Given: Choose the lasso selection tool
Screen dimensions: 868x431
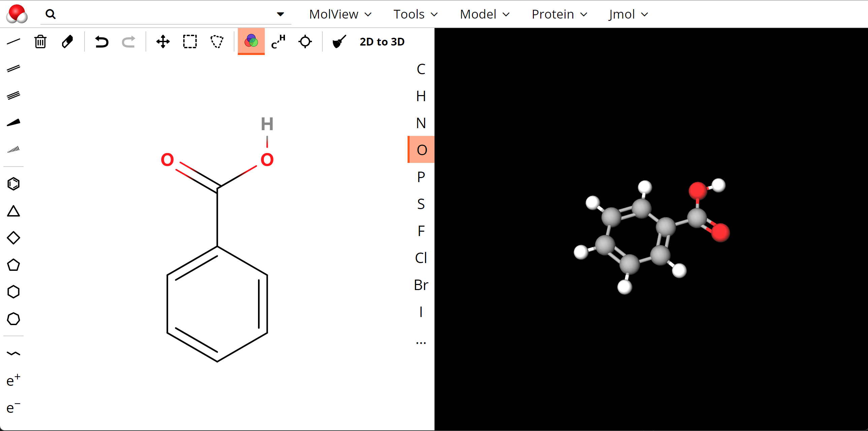Looking at the screenshot, I should 217,42.
